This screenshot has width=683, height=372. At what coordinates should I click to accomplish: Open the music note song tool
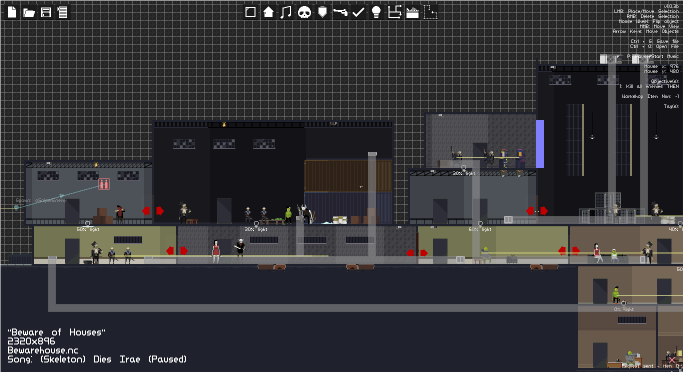(286, 12)
